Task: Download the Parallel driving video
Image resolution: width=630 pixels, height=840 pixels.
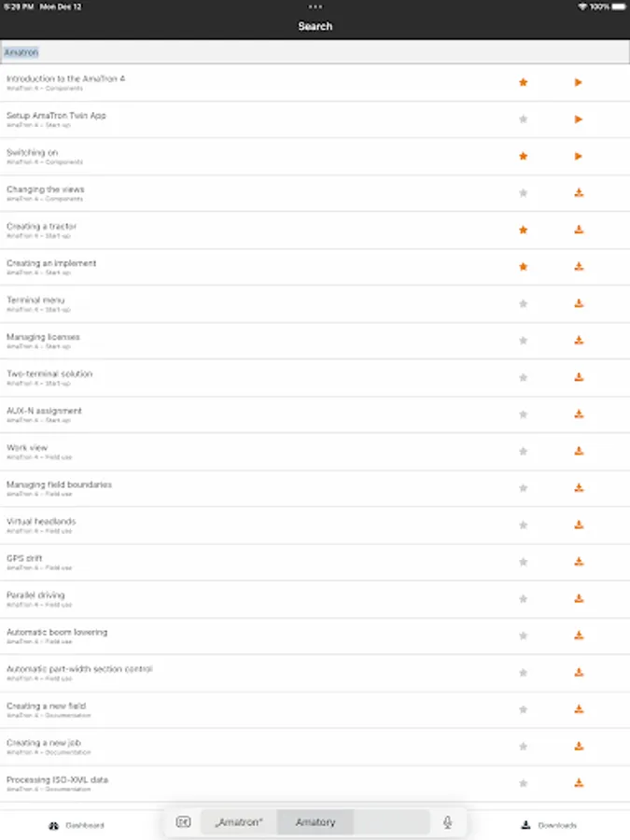Action: tap(579, 598)
